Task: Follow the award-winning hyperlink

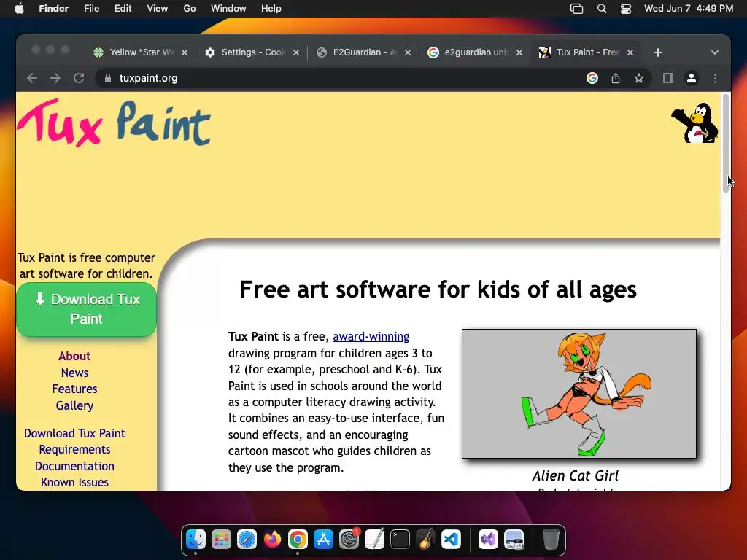Action: coord(371,337)
